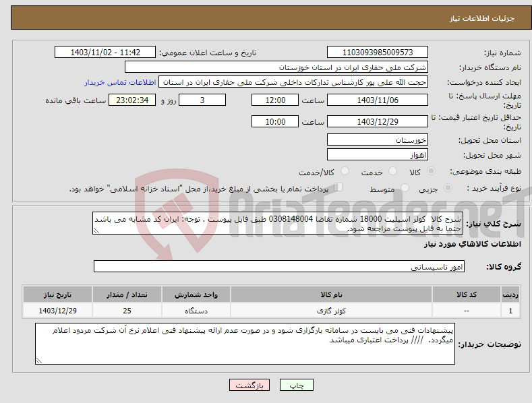This screenshot has height=403, width=532.
Task: Open اطلاعات تماس خریدار link
Action: click(x=120, y=82)
